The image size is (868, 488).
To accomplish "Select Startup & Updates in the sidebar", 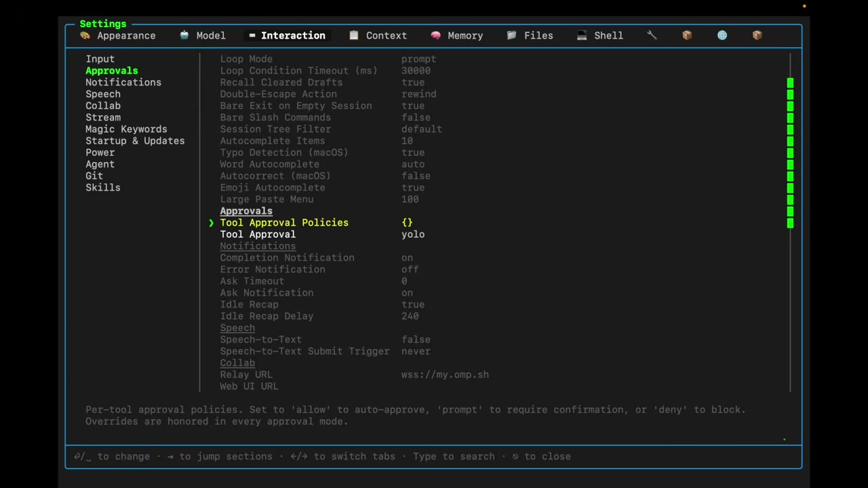I will tap(135, 141).
